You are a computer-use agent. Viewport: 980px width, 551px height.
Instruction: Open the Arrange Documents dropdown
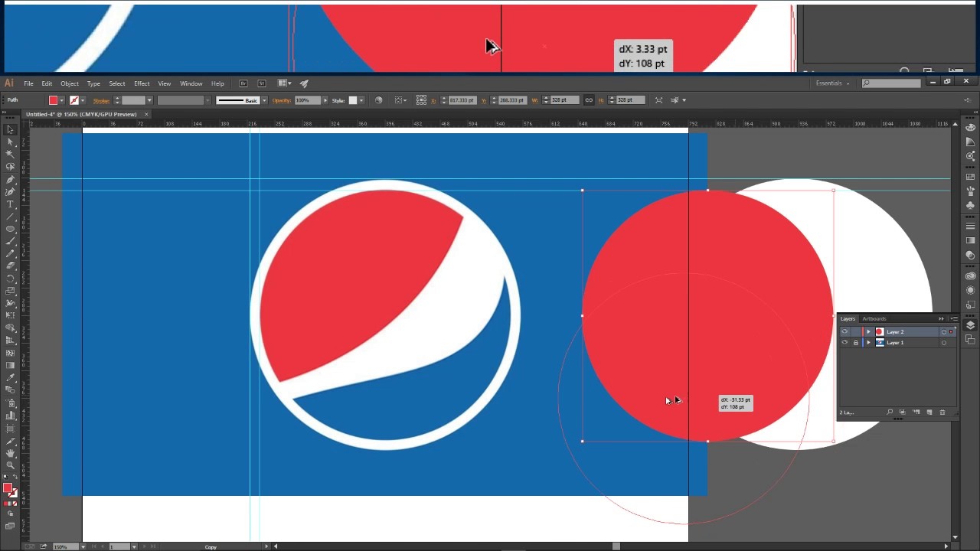[285, 83]
